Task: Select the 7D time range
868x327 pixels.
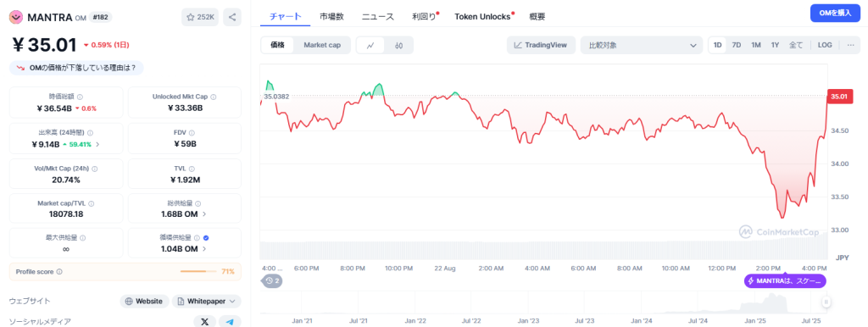Action: (737, 46)
